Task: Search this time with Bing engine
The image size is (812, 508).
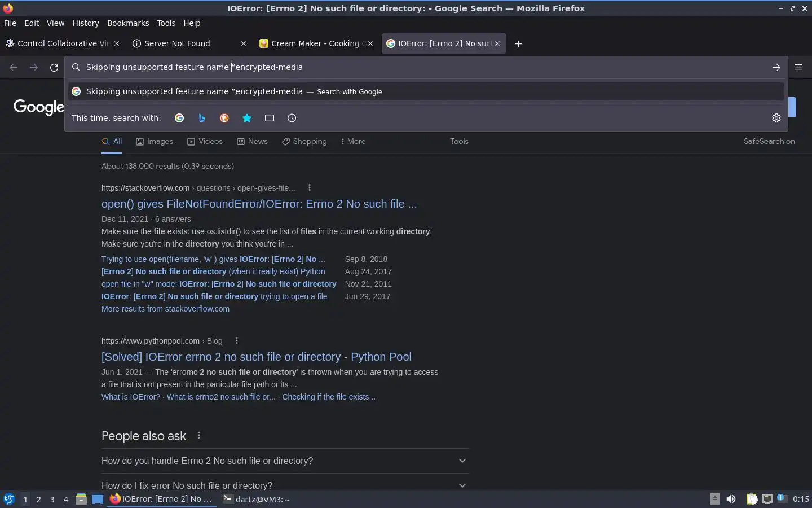Action: pos(202,118)
